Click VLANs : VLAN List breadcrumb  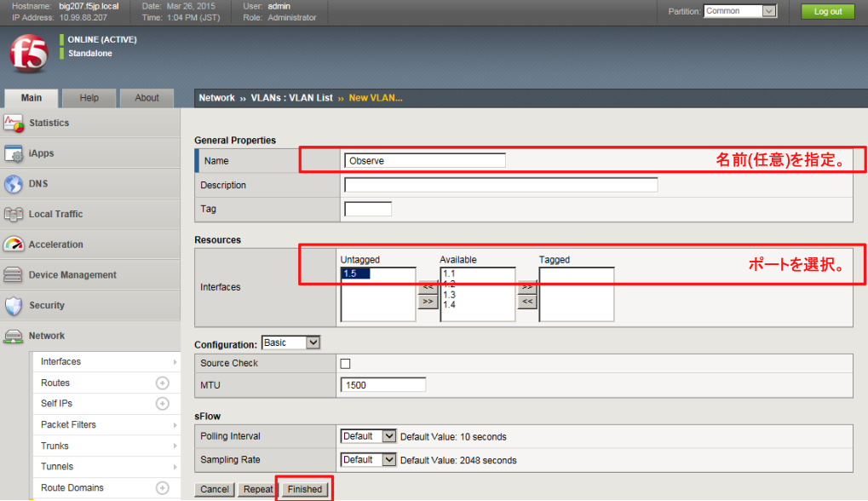(x=291, y=98)
